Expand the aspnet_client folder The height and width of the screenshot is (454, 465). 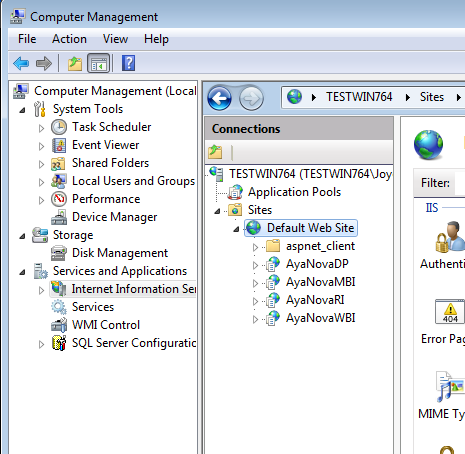(x=255, y=247)
